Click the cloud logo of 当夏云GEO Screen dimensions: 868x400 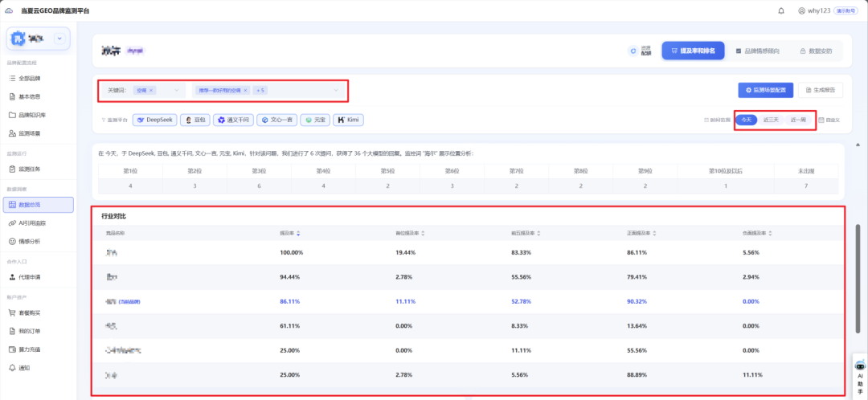[8, 10]
